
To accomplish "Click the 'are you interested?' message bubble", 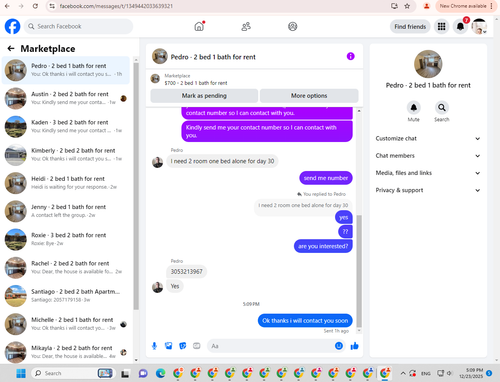I will click(323, 246).
